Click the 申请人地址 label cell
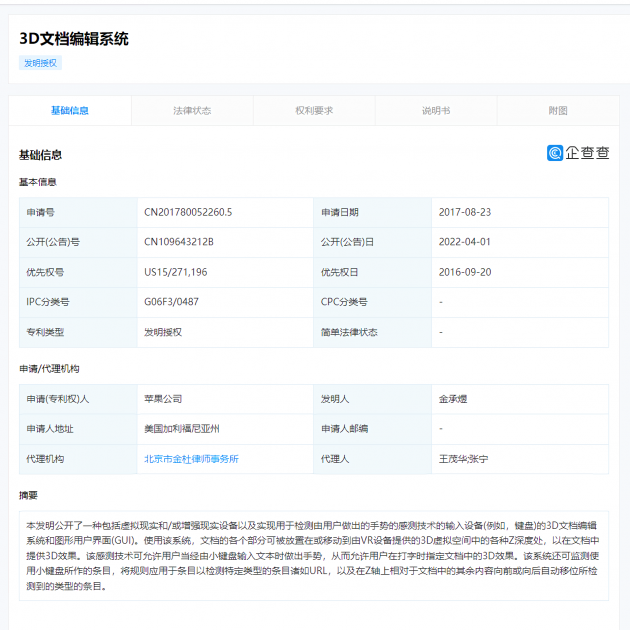The width and height of the screenshot is (630, 630). click(x=78, y=429)
